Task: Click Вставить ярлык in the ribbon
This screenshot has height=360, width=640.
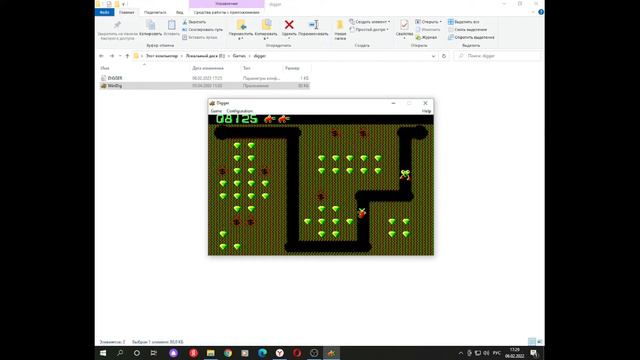Action: click(x=200, y=37)
